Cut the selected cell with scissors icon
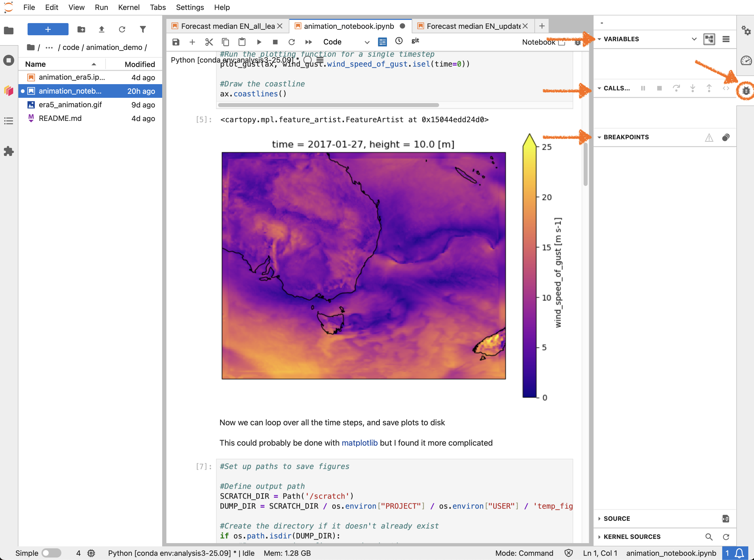This screenshot has height=560, width=754. pos(209,42)
